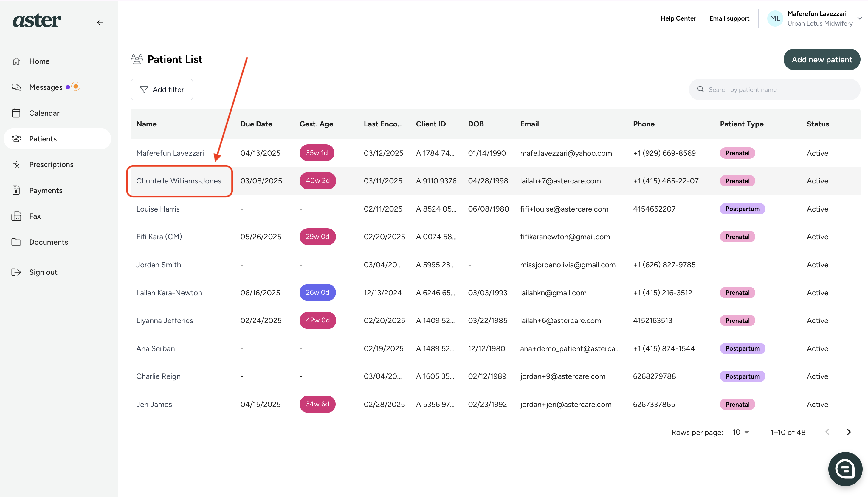This screenshot has width=868, height=497.
Task: Click Add new patient button
Action: (821, 59)
